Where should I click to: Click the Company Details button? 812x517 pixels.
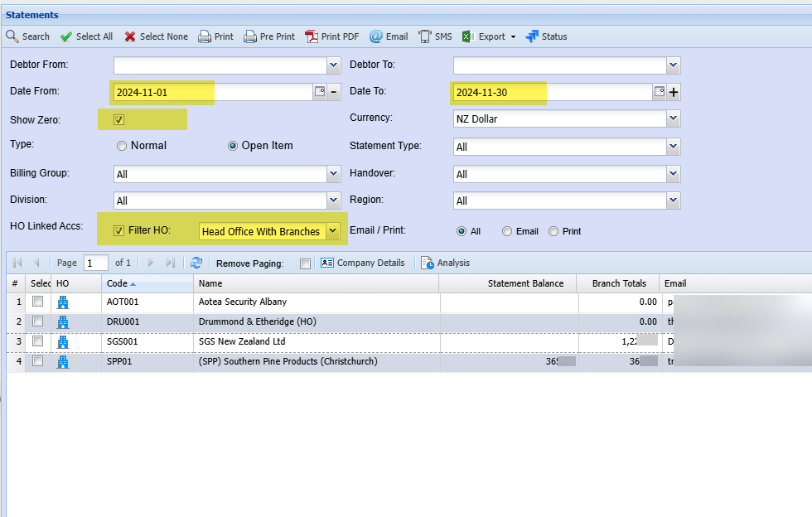click(362, 263)
